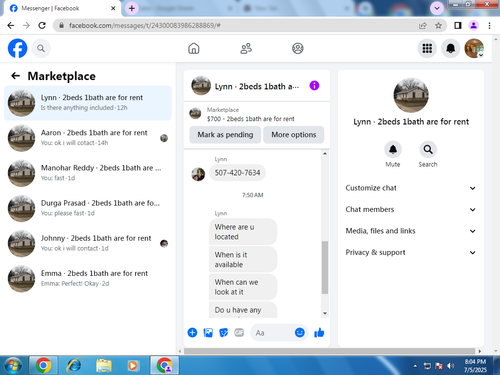Expand Chat members section
Viewport: 500px width, 375px height.
coord(411,209)
